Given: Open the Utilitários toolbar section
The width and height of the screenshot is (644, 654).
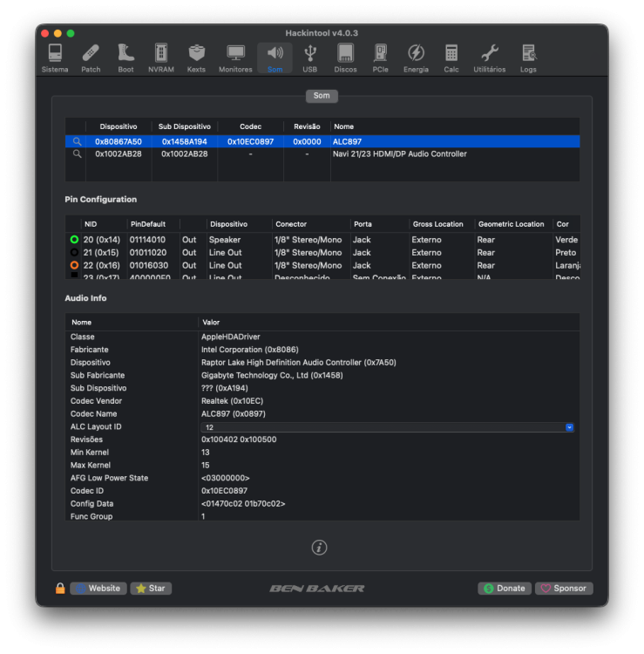Looking at the screenshot, I should tap(490, 58).
